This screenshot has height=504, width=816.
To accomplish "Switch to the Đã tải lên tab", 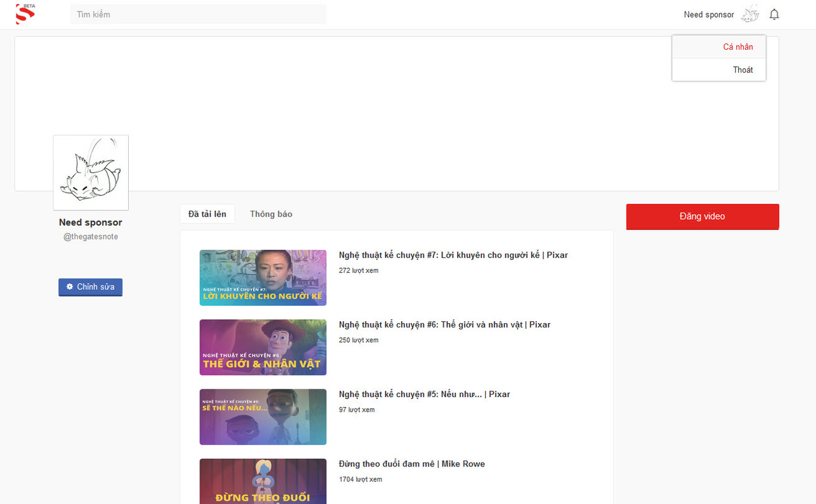I will coord(207,214).
